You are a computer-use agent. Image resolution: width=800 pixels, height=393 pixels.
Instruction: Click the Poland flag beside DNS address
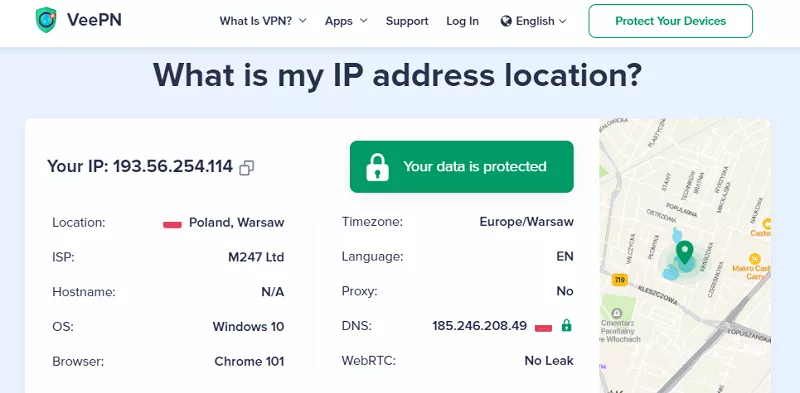tap(543, 327)
